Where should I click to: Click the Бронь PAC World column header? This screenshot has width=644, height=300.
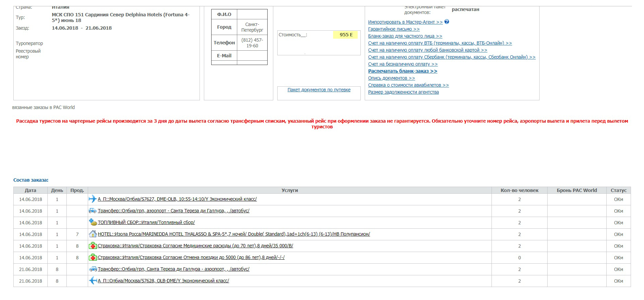coord(577,190)
